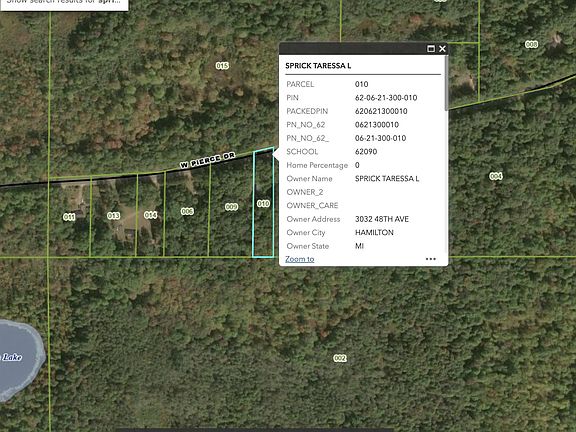Click the Home Percentage value 0

pyautogui.click(x=357, y=165)
